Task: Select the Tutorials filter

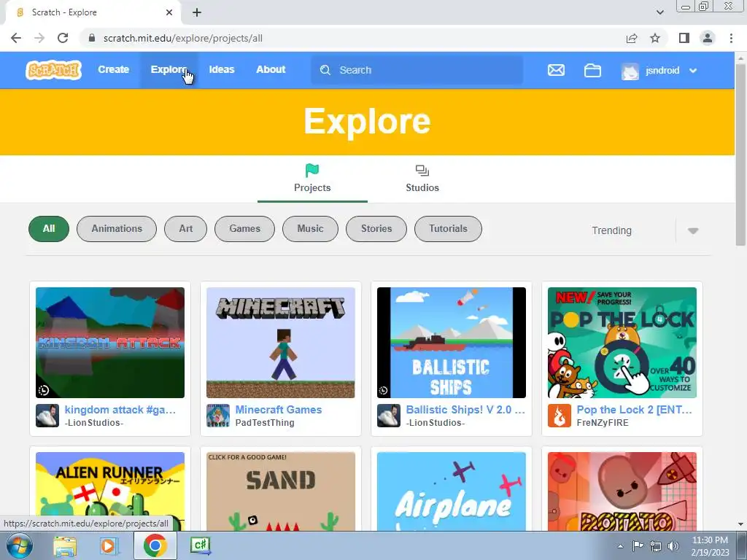Action: click(x=449, y=229)
